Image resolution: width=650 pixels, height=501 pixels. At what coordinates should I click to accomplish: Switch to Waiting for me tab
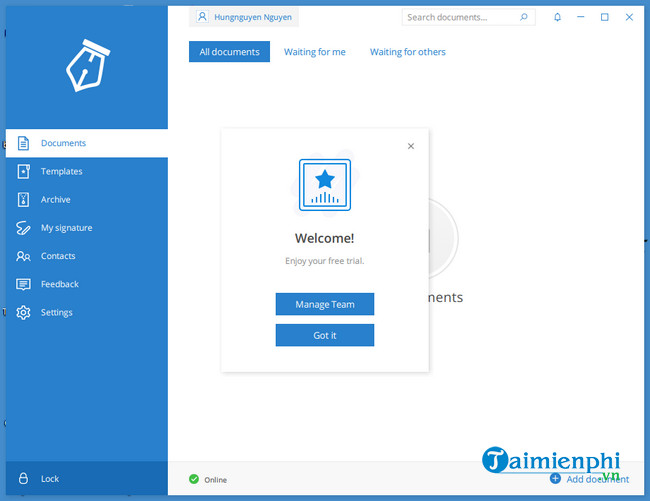314,52
